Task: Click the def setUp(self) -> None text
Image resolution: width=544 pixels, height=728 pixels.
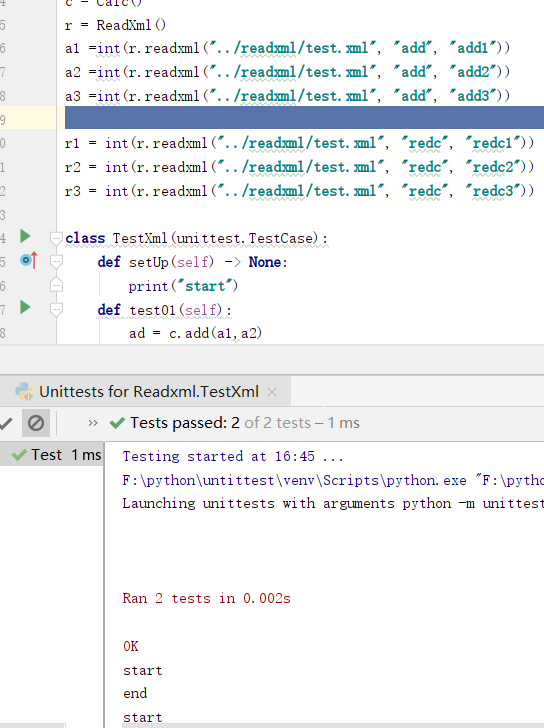Action: (x=193, y=262)
